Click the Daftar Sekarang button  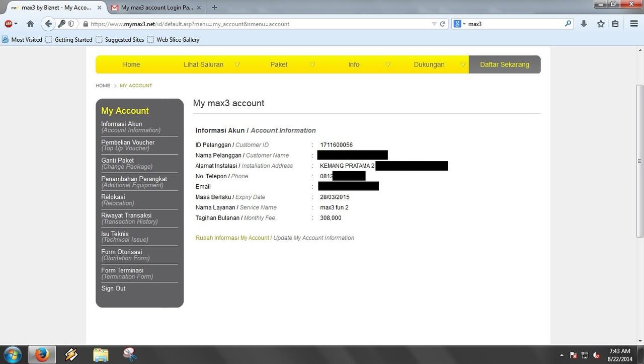tap(505, 64)
